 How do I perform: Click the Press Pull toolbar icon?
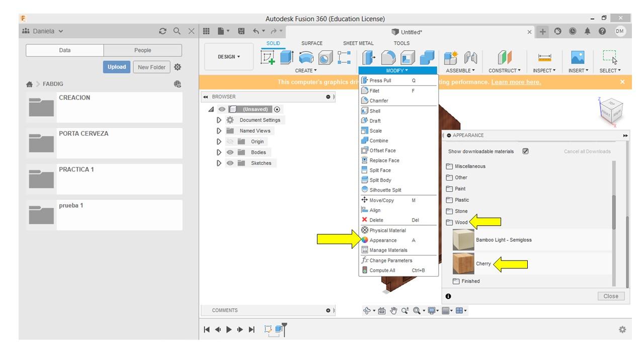369,58
